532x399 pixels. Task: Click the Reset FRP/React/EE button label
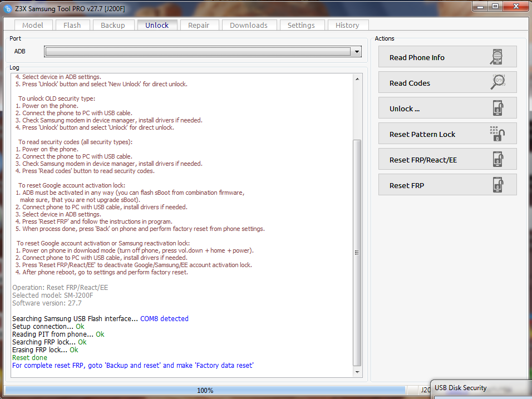click(x=423, y=160)
